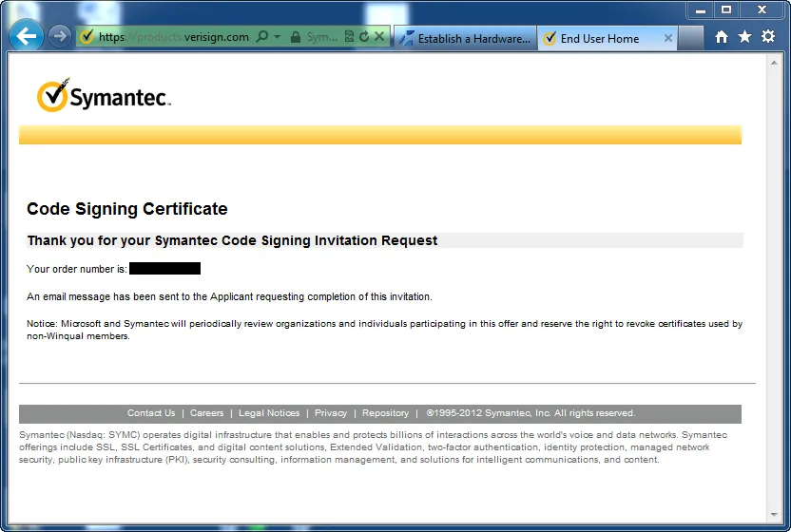Click the scrollbar down arrow
Viewport: 791px width, 532px height.
click(x=774, y=515)
